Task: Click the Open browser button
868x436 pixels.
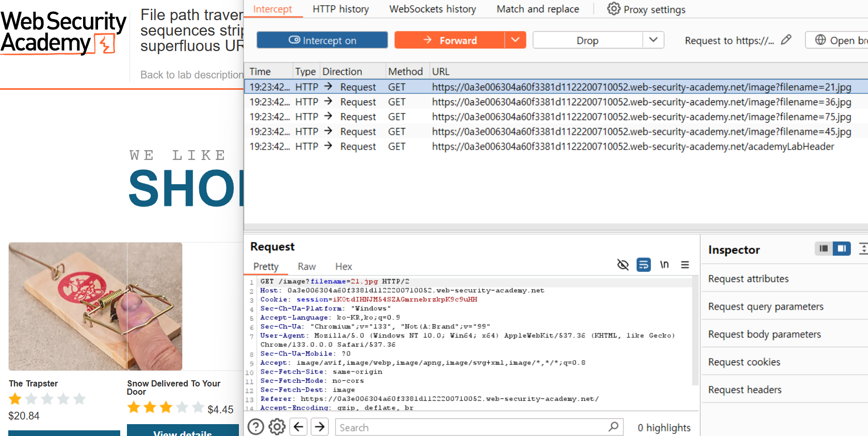Action: (837, 40)
